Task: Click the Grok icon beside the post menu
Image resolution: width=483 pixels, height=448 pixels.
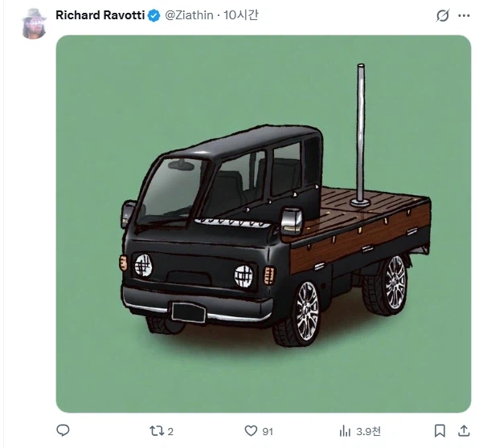Action: click(442, 16)
